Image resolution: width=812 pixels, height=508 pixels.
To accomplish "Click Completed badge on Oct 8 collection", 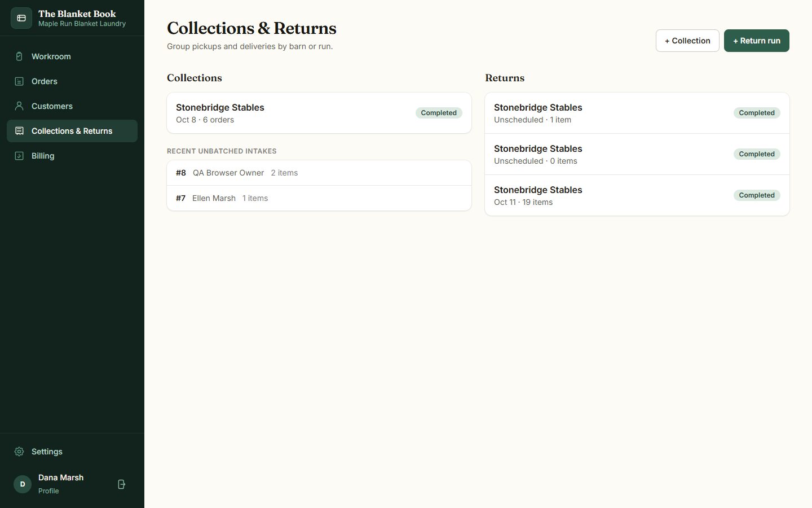I will tap(439, 113).
